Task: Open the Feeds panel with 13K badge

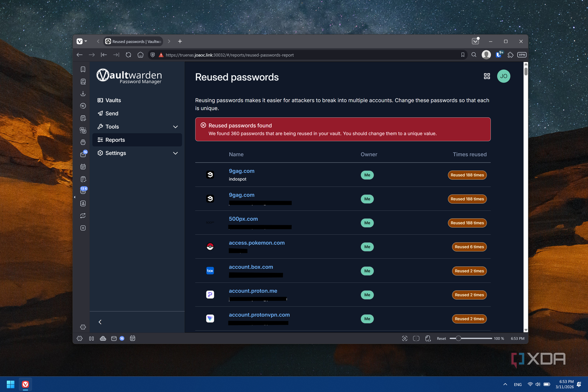Action: click(83, 191)
